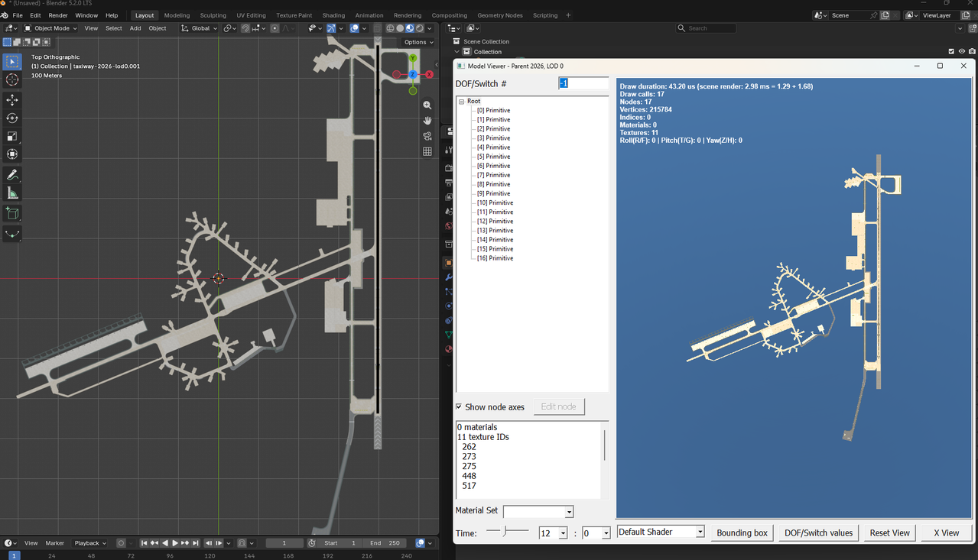978x560 pixels.
Task: Click the pan hand viewport icon
Action: click(x=427, y=121)
